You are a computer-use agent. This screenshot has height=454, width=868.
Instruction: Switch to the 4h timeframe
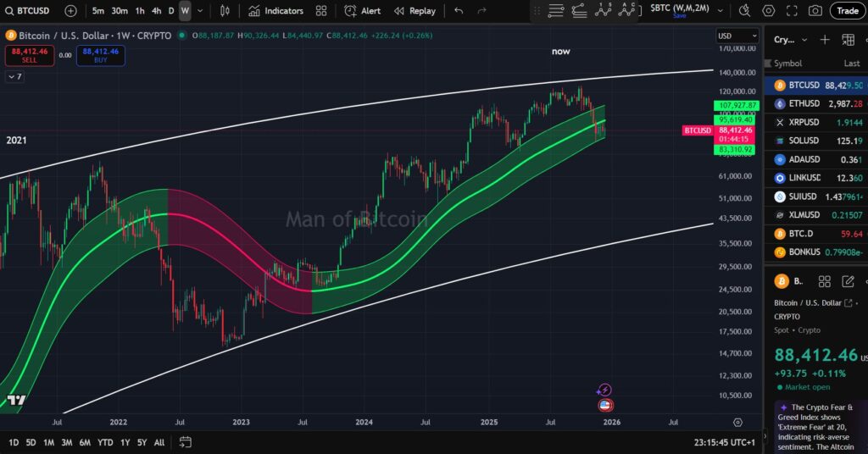coord(157,10)
